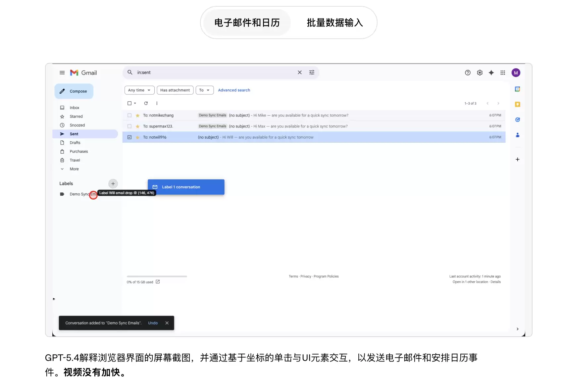The height and width of the screenshot is (392, 563).
Task: Open the Google Calendar side panel
Action: (518, 89)
